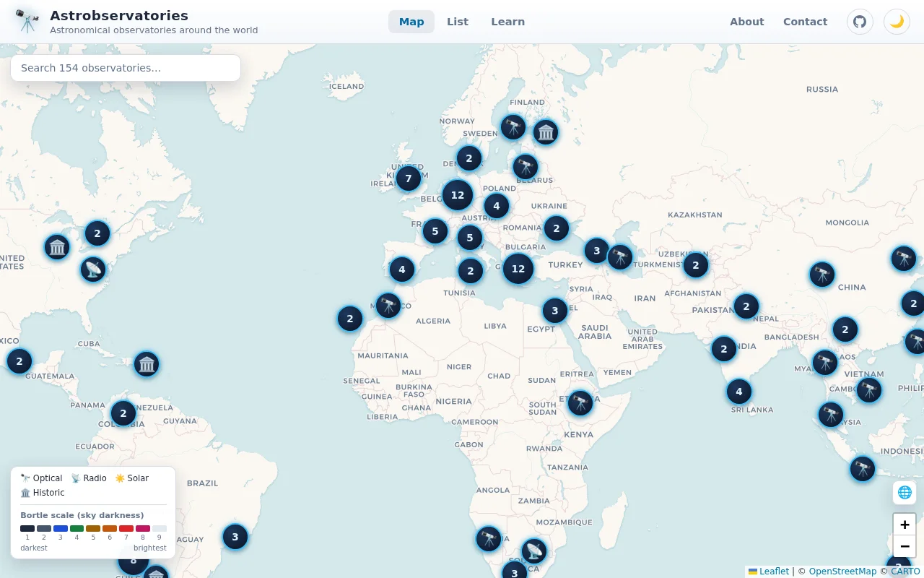The image size is (924, 578).
Task: Expand the 2 cluster near Guatemala
Action: pyautogui.click(x=19, y=361)
